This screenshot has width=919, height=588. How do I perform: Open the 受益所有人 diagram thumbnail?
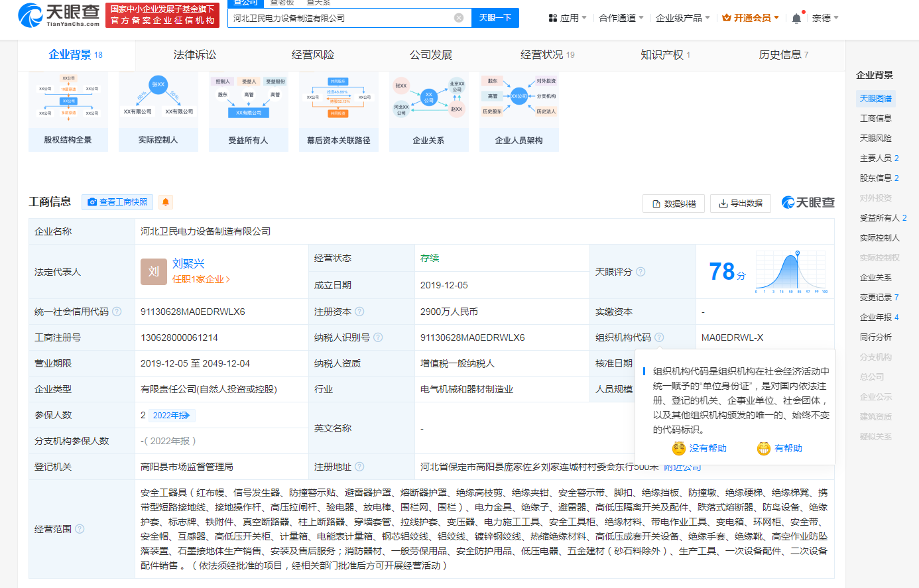tap(249, 112)
